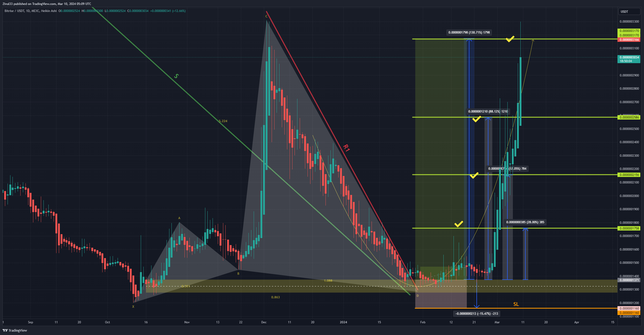Click the harmonic pattern point C label
The width and height of the screenshot is (644, 335).
[266, 16]
